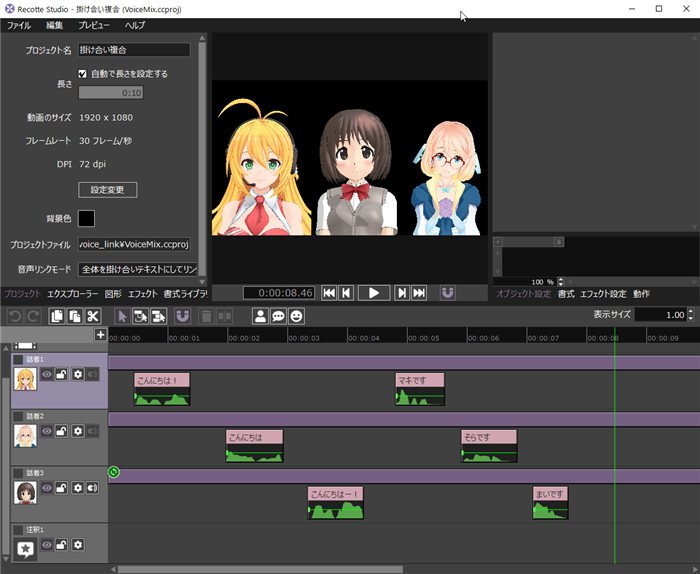
Task: Tick the 注釈1 track select checkbox
Action: [18, 529]
